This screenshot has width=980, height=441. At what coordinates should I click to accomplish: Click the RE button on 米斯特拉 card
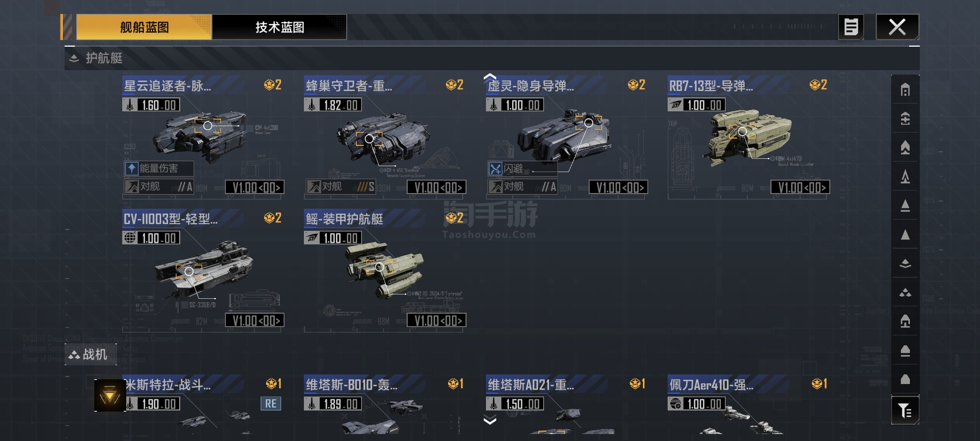271,404
